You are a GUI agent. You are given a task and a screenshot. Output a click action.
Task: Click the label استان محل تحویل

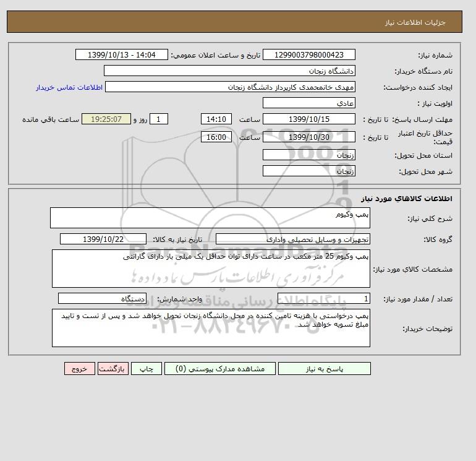424,155
